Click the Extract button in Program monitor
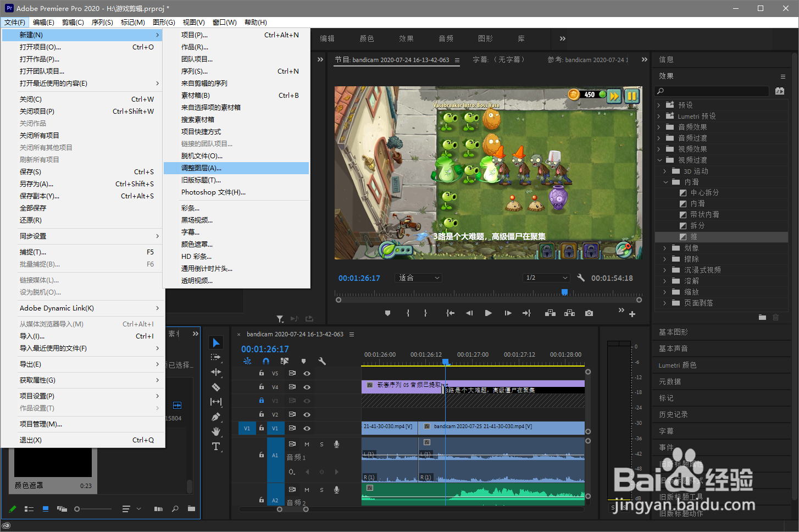 tap(570, 313)
